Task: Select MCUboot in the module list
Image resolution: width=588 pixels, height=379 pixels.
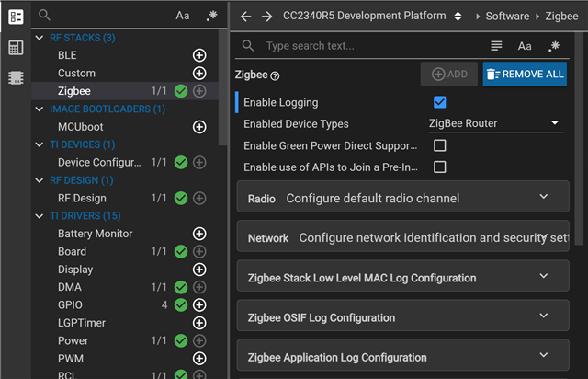Action: (80, 127)
